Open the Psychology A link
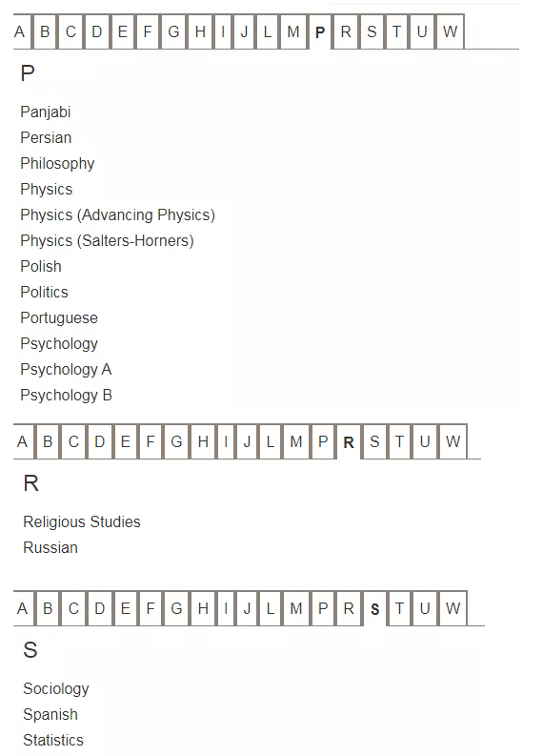Screen dimensions: 543x756 (x=66, y=369)
